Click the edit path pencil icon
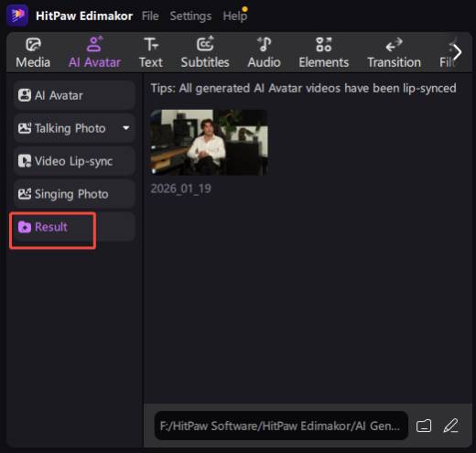 (x=450, y=426)
